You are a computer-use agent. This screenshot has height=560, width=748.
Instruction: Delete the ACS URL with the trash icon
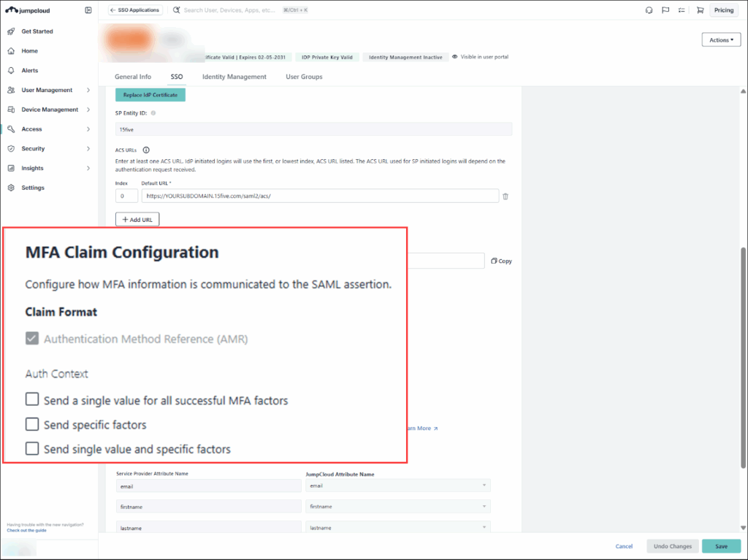tap(505, 196)
